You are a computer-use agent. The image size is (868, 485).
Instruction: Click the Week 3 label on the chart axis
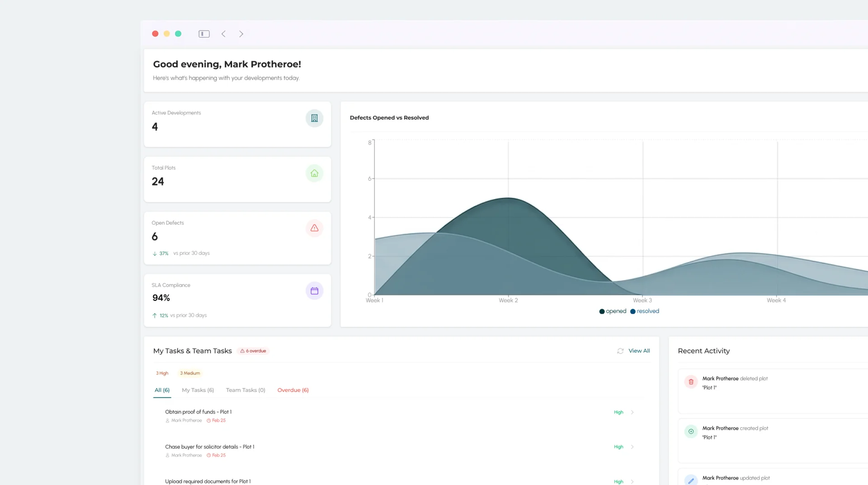(642, 301)
